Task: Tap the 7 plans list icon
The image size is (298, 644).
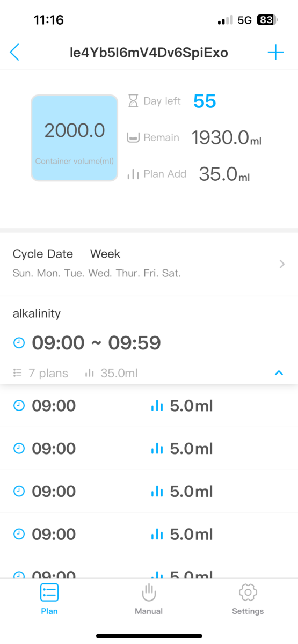Action: [x=17, y=373]
